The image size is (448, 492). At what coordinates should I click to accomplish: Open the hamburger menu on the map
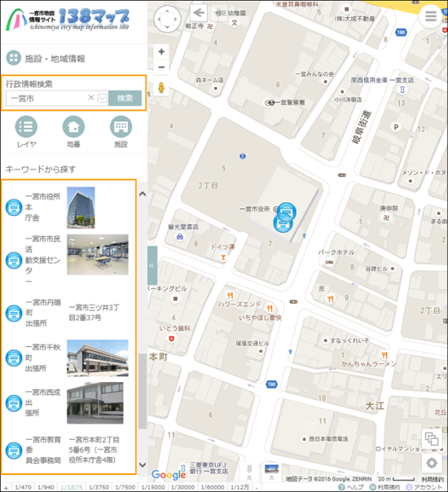click(x=431, y=16)
